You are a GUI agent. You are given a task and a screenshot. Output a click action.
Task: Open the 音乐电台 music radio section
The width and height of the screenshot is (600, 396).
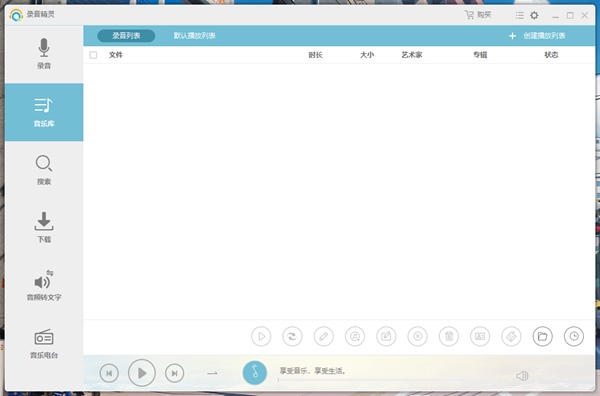(x=44, y=344)
